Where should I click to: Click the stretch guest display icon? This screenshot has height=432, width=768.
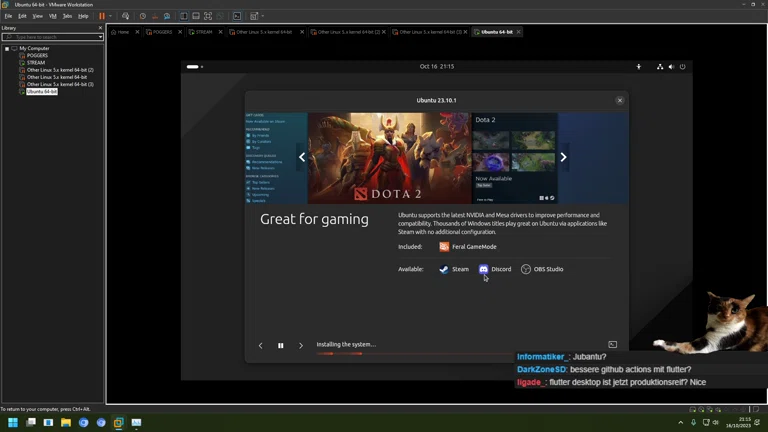[x=254, y=16]
